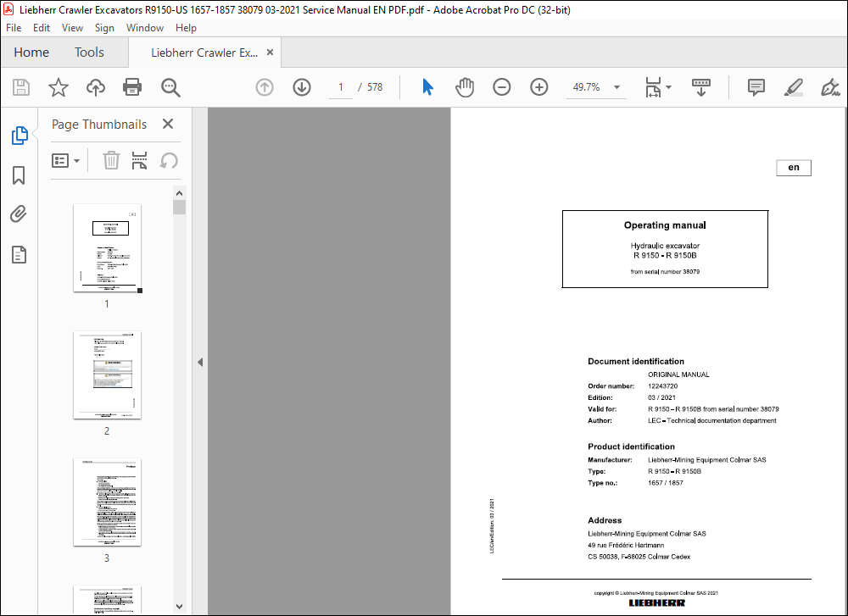The image size is (848, 616).
Task: Click type number '1657 / 1857'
Action: click(665, 482)
